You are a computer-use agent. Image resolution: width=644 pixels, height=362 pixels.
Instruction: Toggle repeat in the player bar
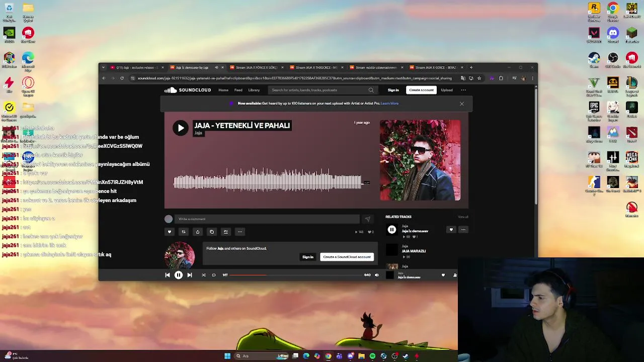point(214,275)
